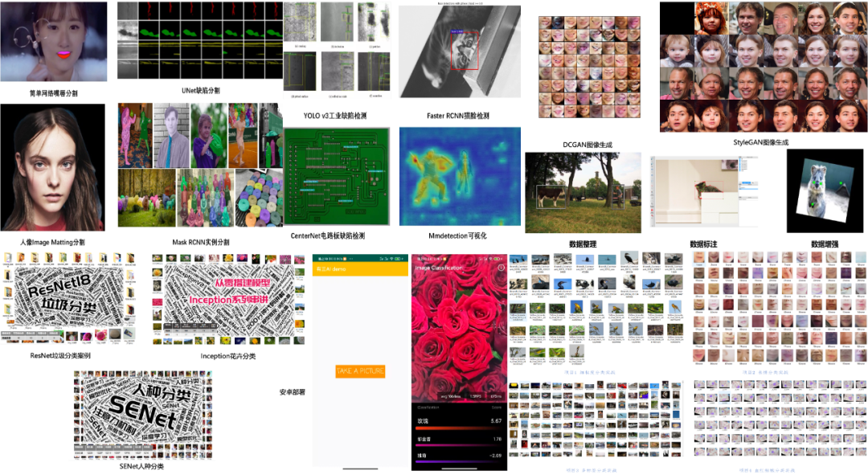The image size is (868, 475).
Task: Open the StyleGAN generated faces grid
Action: tap(764, 67)
